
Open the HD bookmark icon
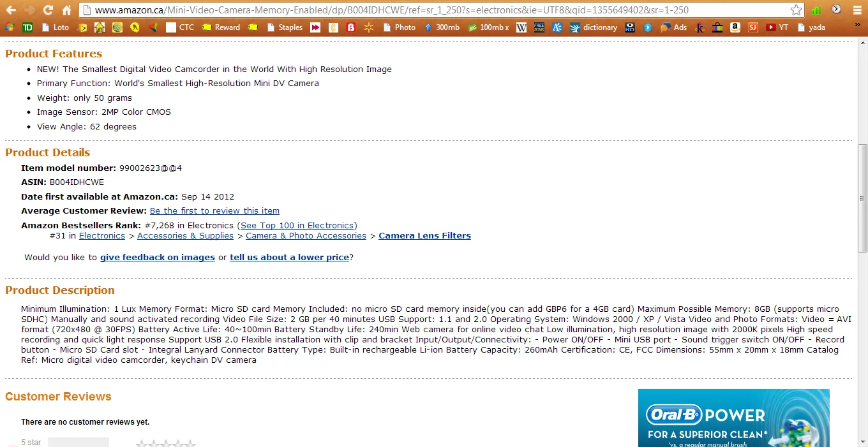coord(630,27)
